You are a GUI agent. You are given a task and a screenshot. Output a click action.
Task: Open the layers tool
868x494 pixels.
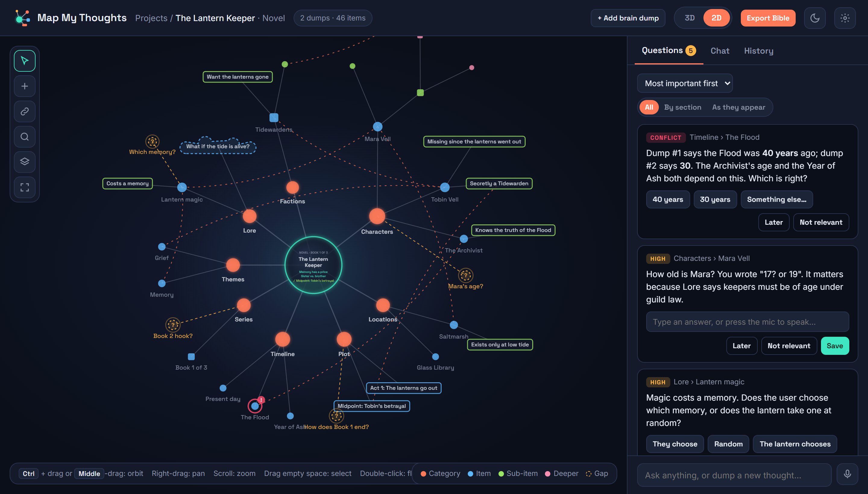pyautogui.click(x=24, y=162)
